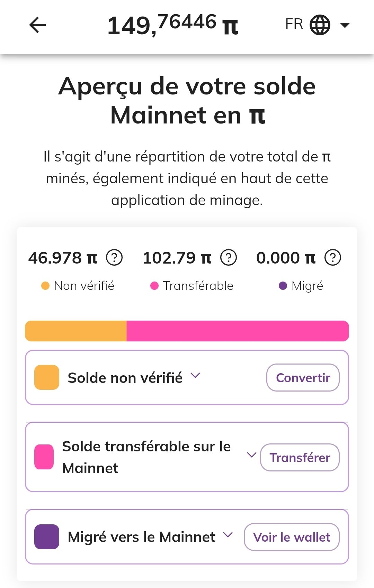The image size is (374, 588).
Task: Tap the orange dot beside Non vérifié
Action: tap(45, 286)
